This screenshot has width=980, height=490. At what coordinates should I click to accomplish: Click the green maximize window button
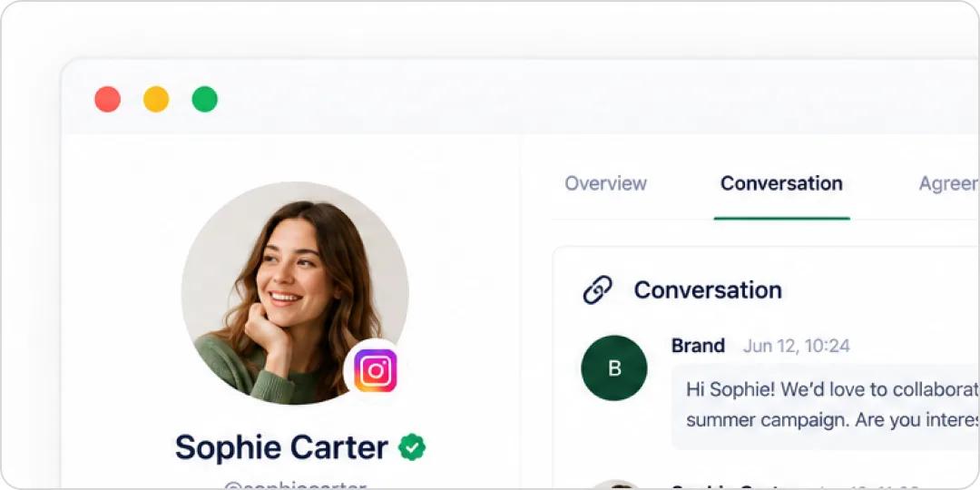click(204, 100)
